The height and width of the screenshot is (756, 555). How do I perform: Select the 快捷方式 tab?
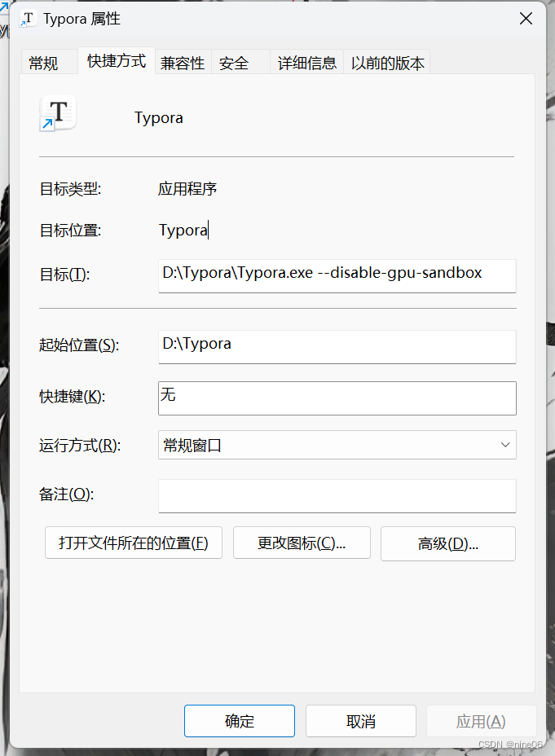coord(116,60)
